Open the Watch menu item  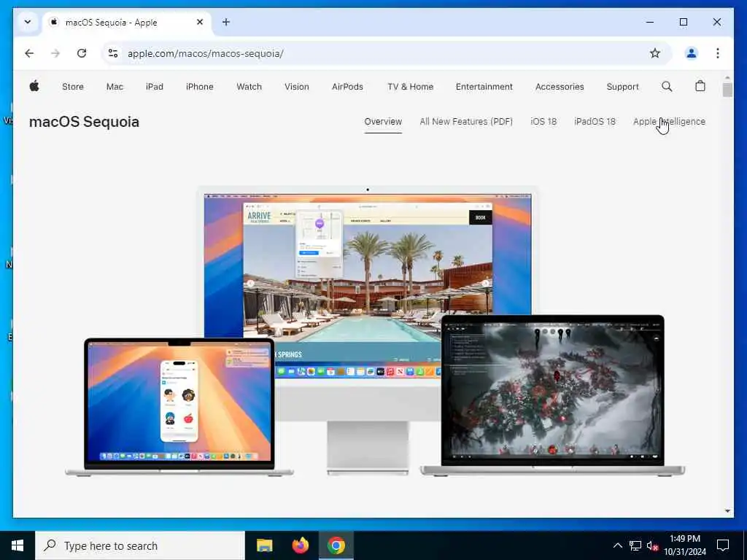coord(249,87)
